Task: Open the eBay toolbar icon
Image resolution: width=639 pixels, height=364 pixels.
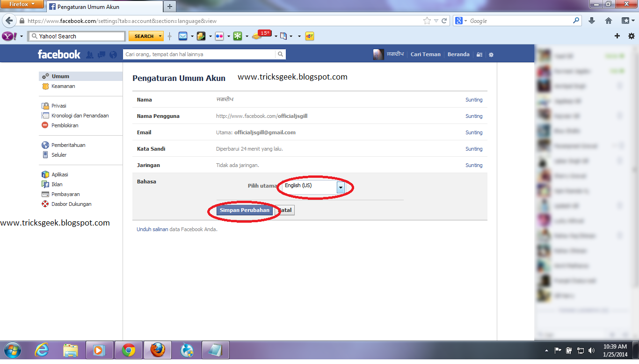Action: [309, 36]
